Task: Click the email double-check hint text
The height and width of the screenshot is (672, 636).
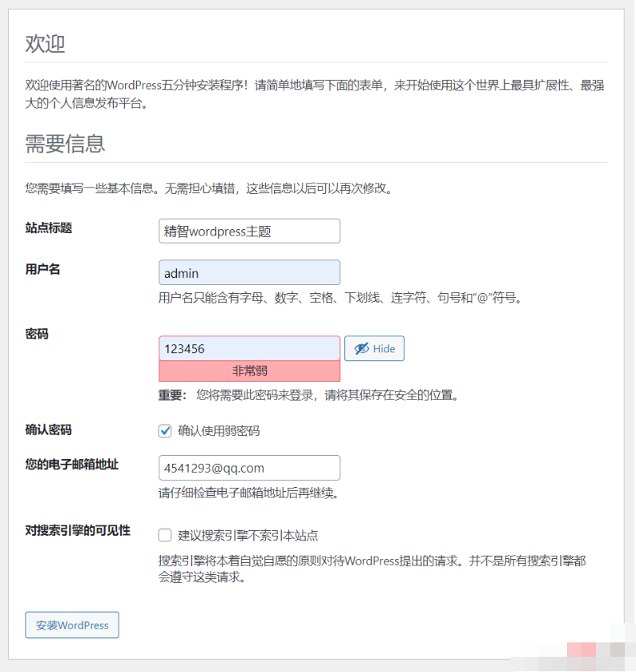Action: [248, 493]
